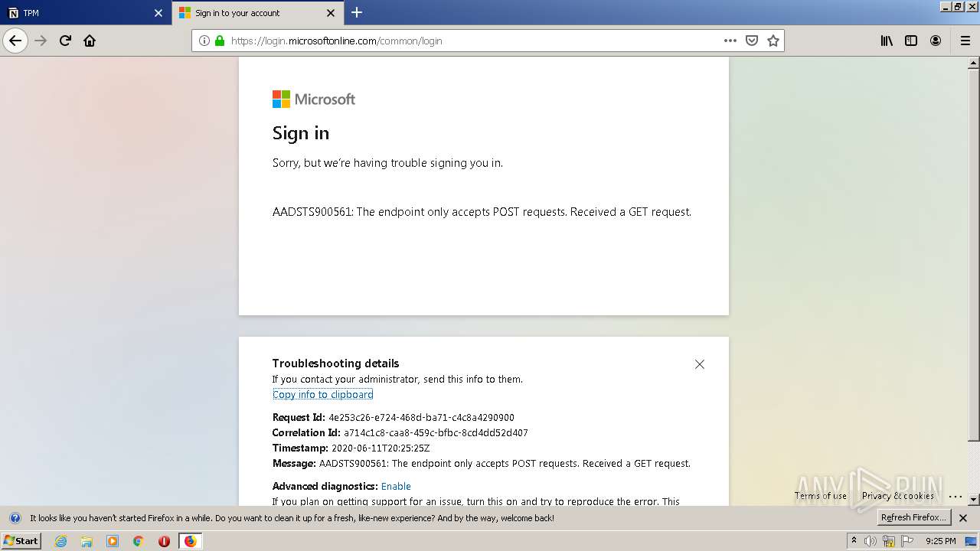Open the Library view icon
The width and height of the screenshot is (980, 551).
coord(887,41)
